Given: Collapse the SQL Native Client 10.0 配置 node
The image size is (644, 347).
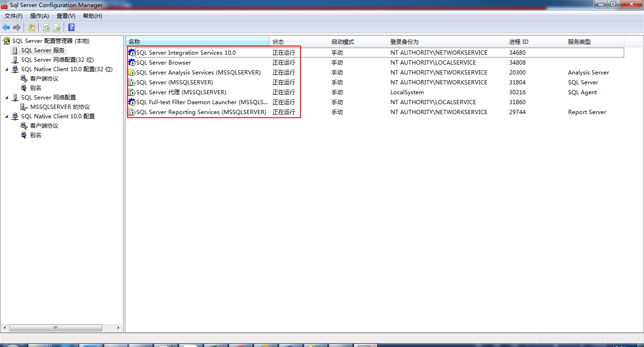Looking at the screenshot, I should pos(7,116).
